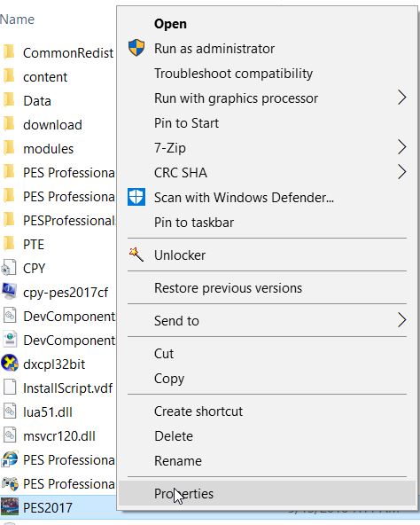Select the content folder name
The height and width of the screenshot is (525, 420).
(x=45, y=77)
